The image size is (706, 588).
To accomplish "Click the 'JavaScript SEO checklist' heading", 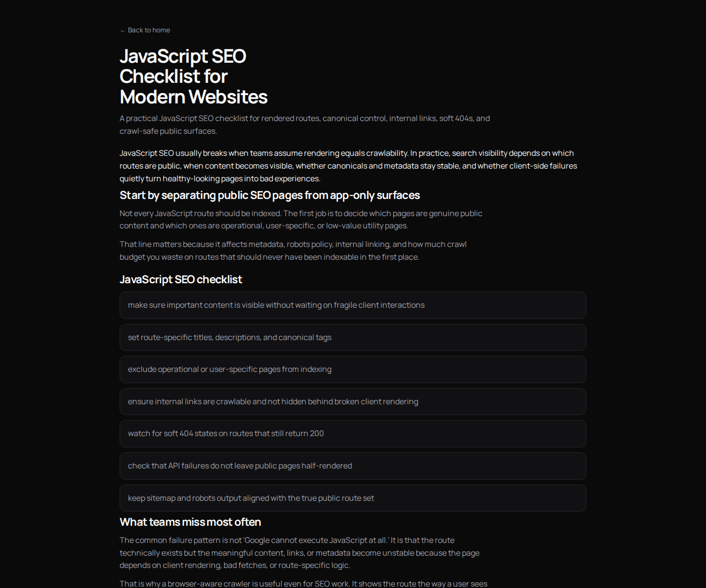I will tap(181, 280).
